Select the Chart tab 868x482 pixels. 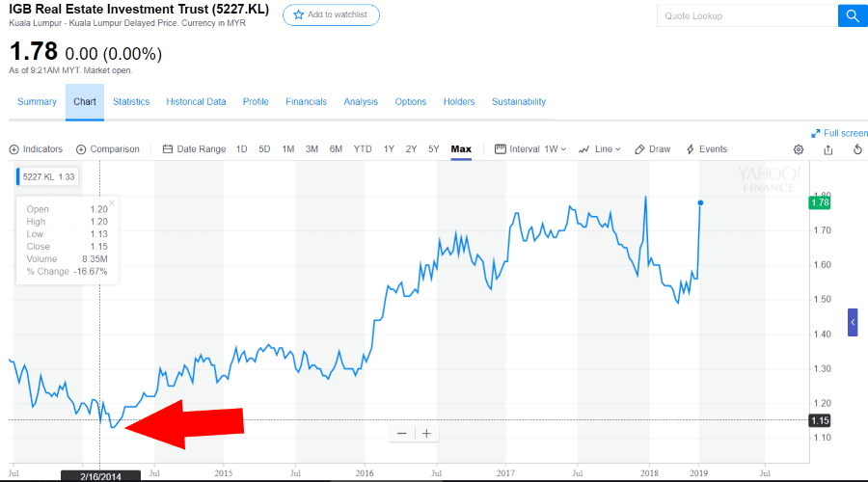(85, 102)
